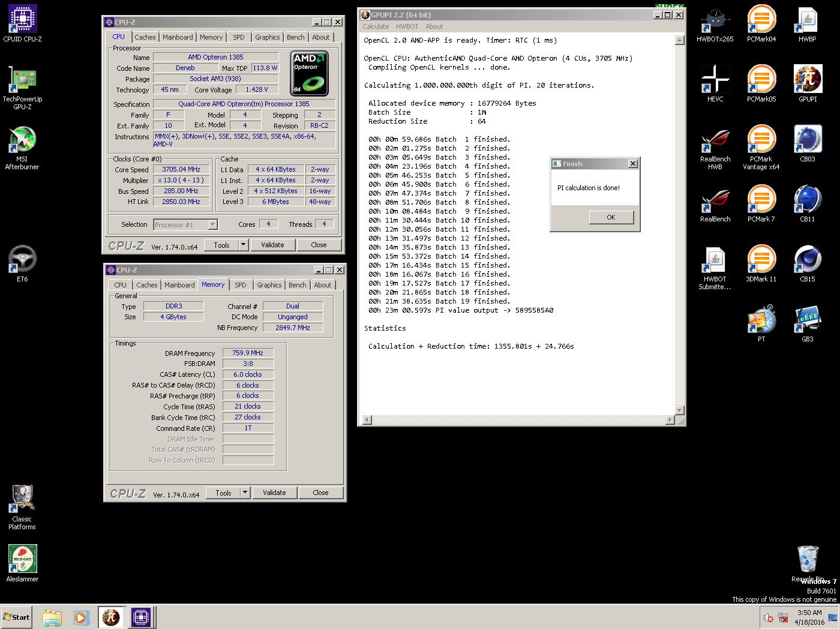Screen dimensions: 840x630
Task: Open Bench tab in top CPU-Z window
Action: click(296, 37)
